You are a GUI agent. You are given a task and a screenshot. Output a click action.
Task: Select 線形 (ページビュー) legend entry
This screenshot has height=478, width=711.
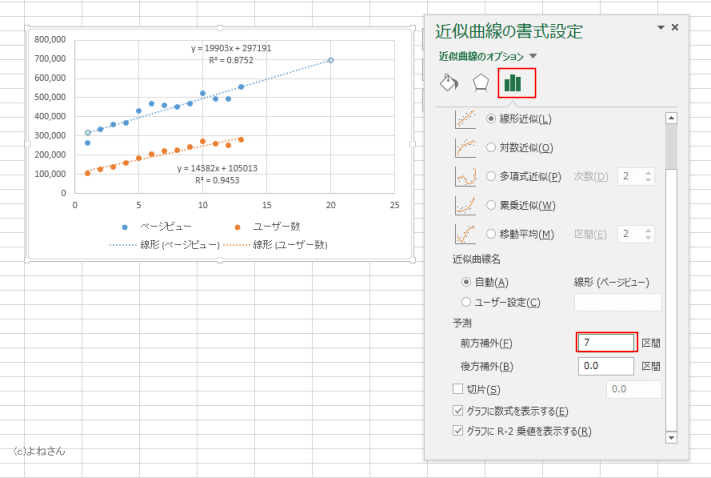(x=165, y=245)
